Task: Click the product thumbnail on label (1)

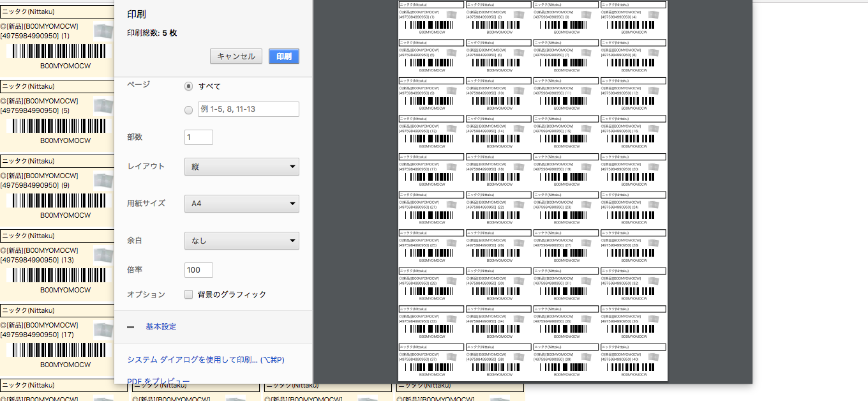Action: [x=103, y=31]
